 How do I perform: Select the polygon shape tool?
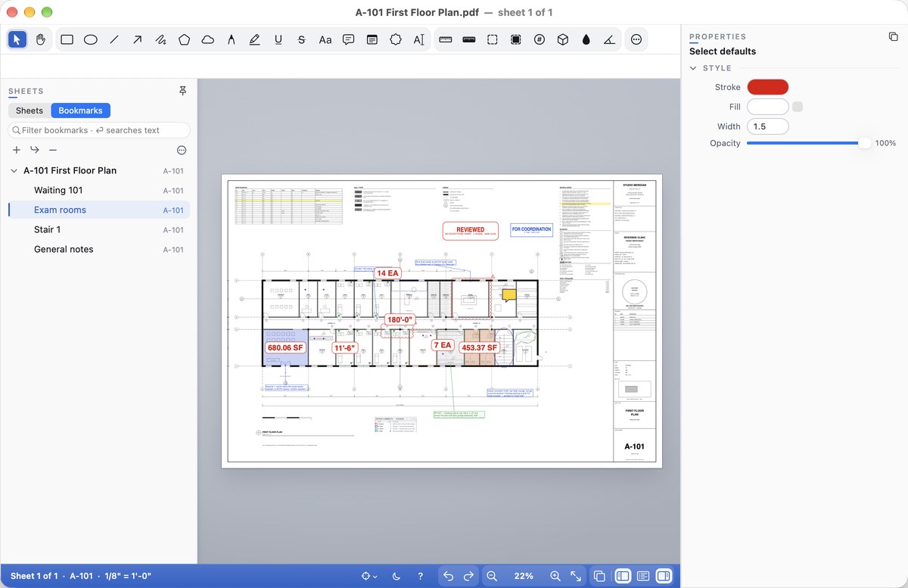click(x=185, y=39)
